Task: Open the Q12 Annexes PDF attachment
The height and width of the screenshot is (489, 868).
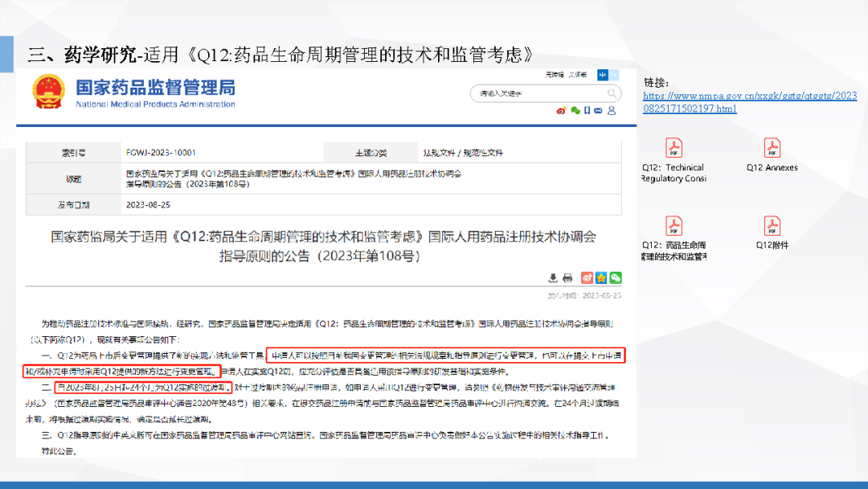Action: 772,148
